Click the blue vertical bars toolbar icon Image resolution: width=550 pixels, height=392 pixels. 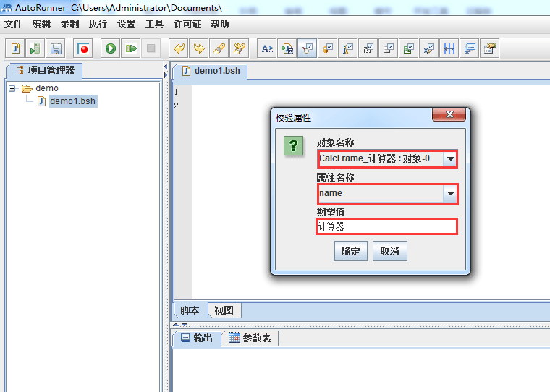click(449, 48)
